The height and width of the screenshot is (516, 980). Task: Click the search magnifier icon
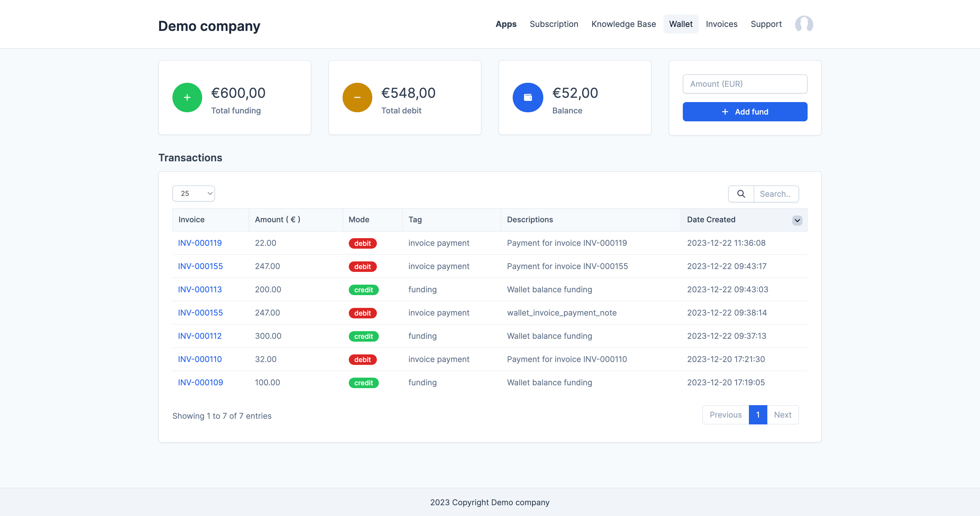click(741, 194)
